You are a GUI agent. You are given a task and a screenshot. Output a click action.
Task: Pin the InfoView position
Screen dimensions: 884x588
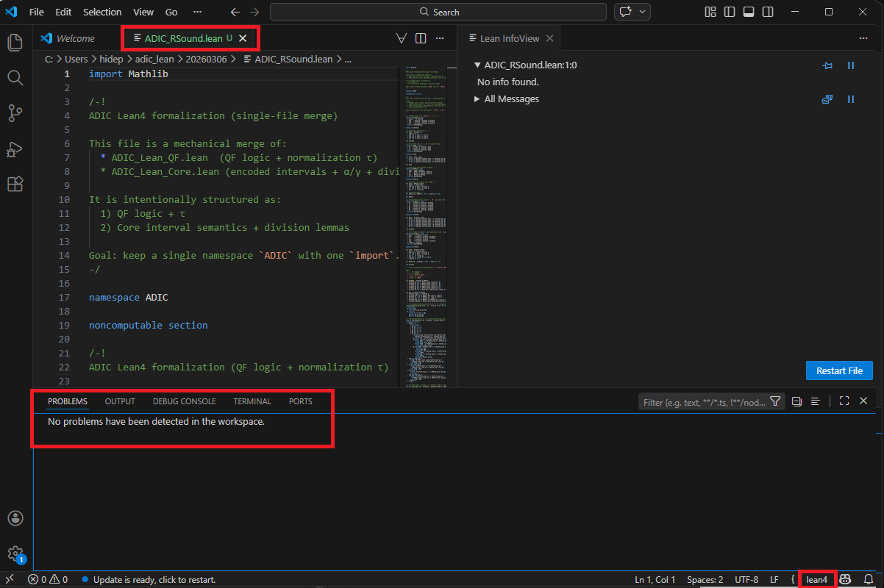pyautogui.click(x=827, y=65)
